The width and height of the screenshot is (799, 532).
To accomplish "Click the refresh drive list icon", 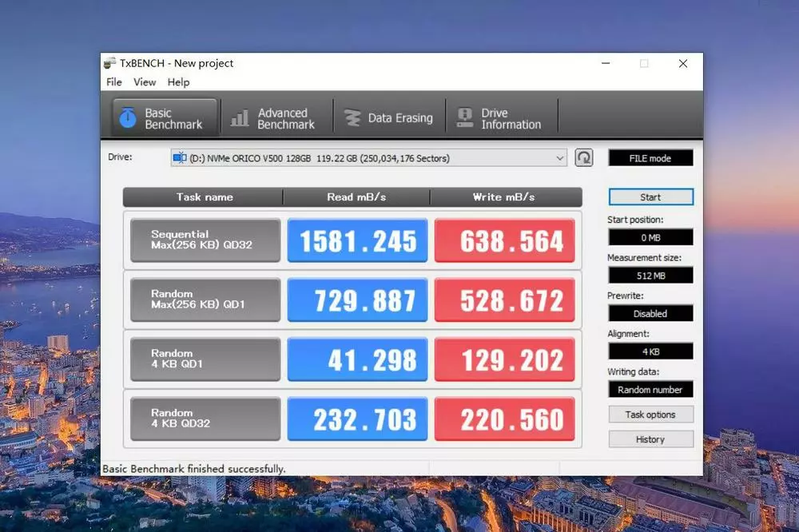I will tap(584, 158).
